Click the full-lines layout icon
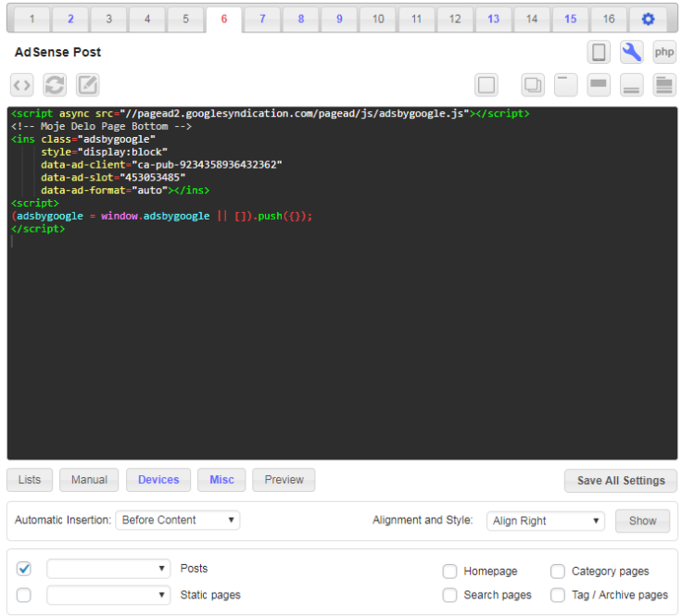 coord(664,85)
